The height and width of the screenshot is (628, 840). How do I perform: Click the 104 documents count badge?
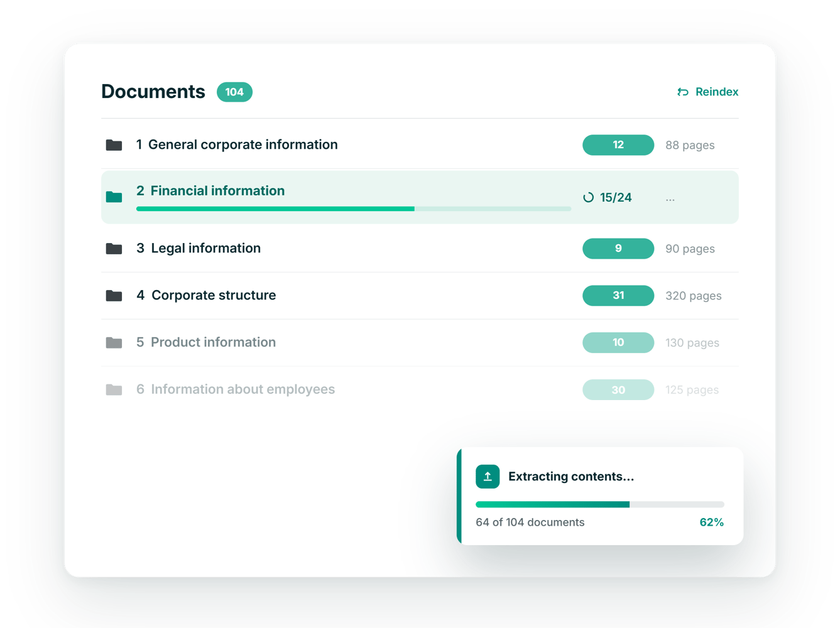click(x=234, y=92)
